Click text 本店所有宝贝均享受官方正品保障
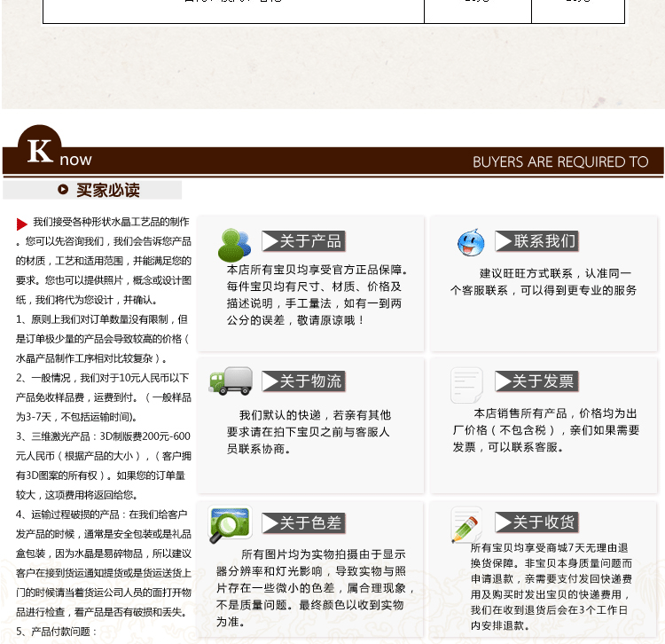Screen dimensions: 665x644 coord(317,270)
